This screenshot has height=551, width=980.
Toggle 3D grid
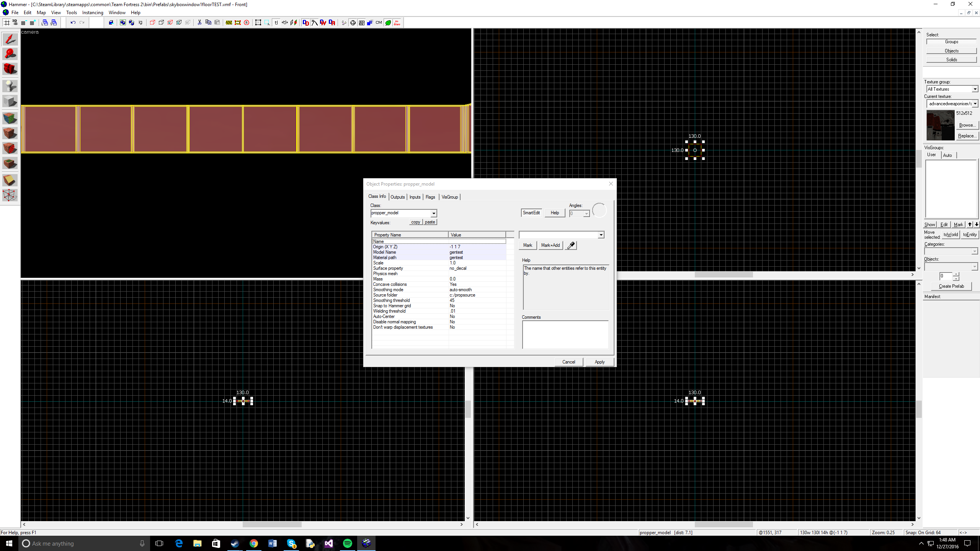point(15,23)
